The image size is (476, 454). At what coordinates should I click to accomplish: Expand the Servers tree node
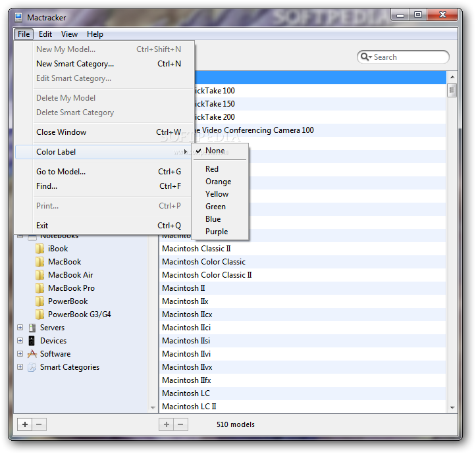tap(20, 328)
